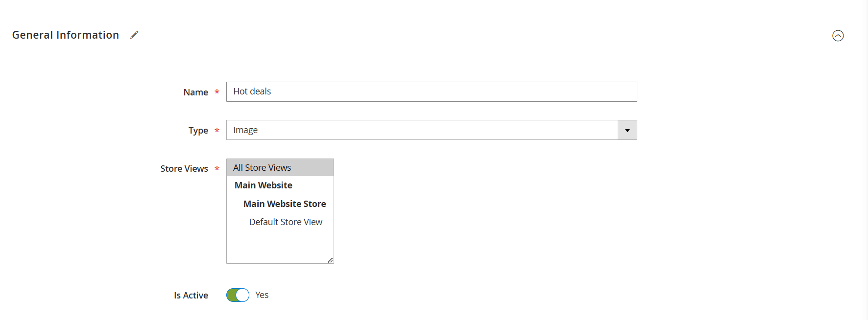Image resolution: width=868 pixels, height=320 pixels.
Task: Click the red asterisk next to Type
Action: click(x=217, y=130)
